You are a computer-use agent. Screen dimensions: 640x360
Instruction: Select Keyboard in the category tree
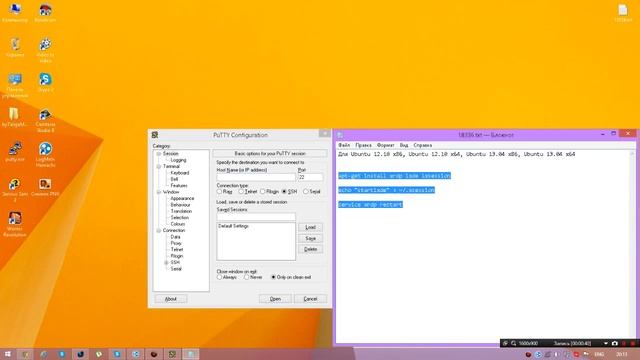[180, 173]
